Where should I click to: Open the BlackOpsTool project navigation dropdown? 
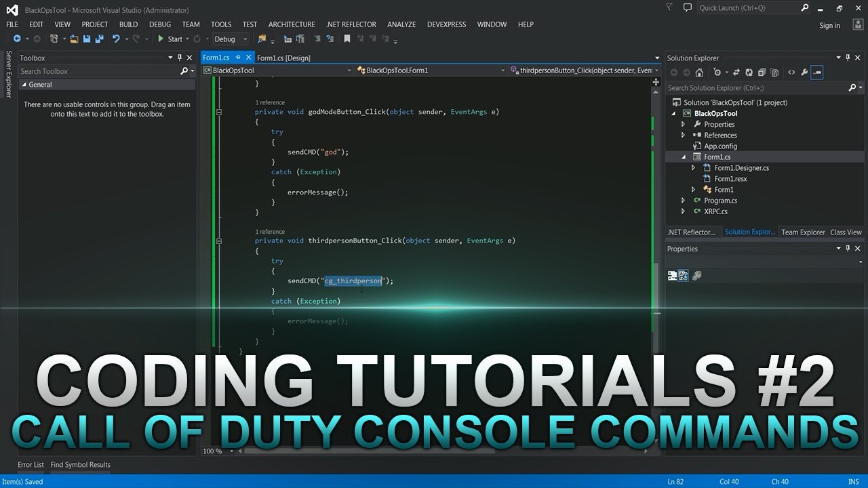pyautogui.click(x=349, y=70)
